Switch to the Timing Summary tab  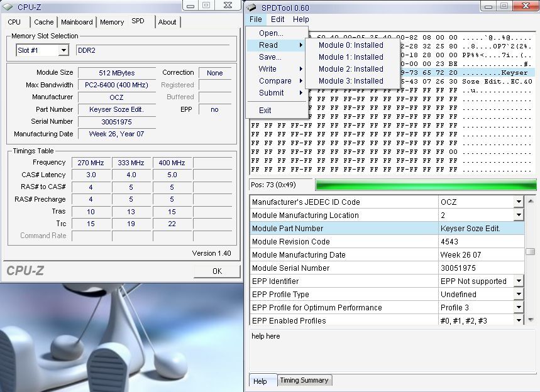(x=304, y=380)
